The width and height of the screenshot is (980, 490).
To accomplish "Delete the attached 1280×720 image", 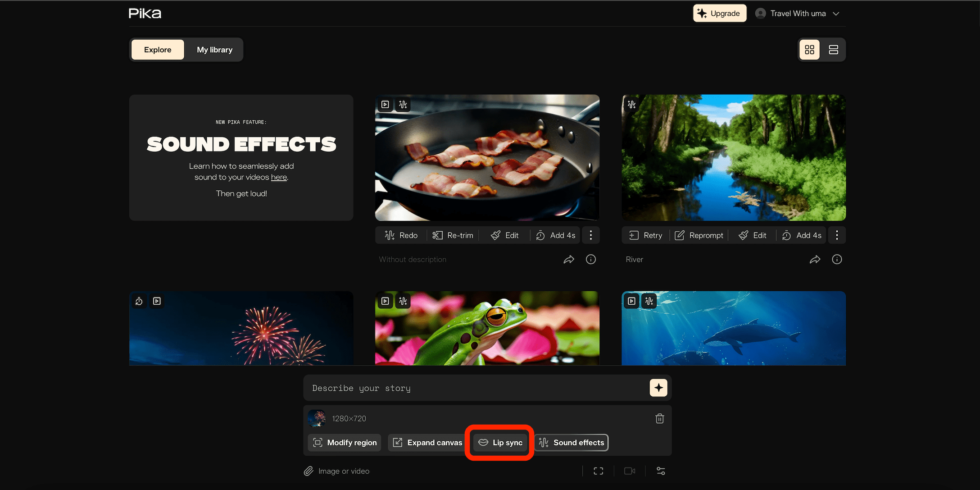I will 659,418.
